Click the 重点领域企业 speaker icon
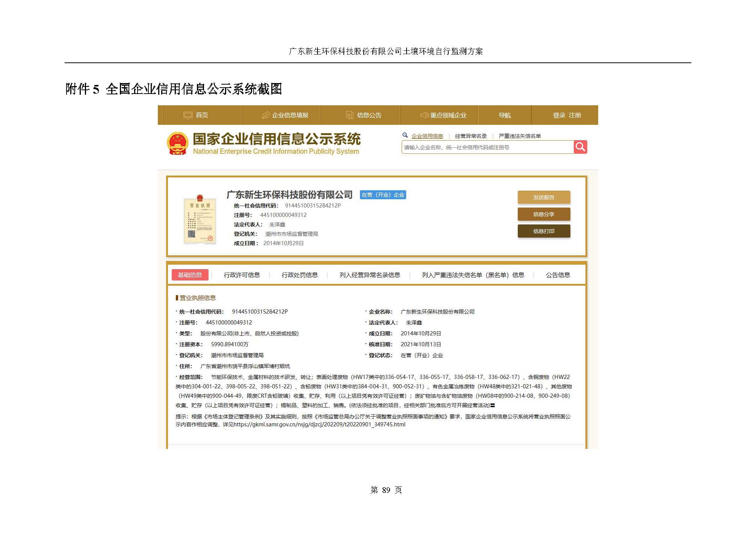 [x=424, y=115]
